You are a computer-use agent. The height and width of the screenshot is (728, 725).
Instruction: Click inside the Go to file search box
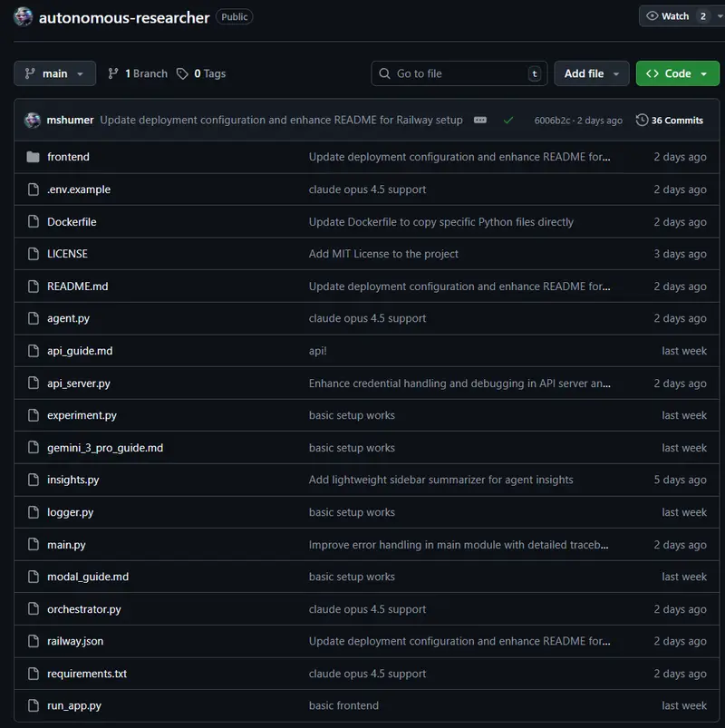point(453,73)
